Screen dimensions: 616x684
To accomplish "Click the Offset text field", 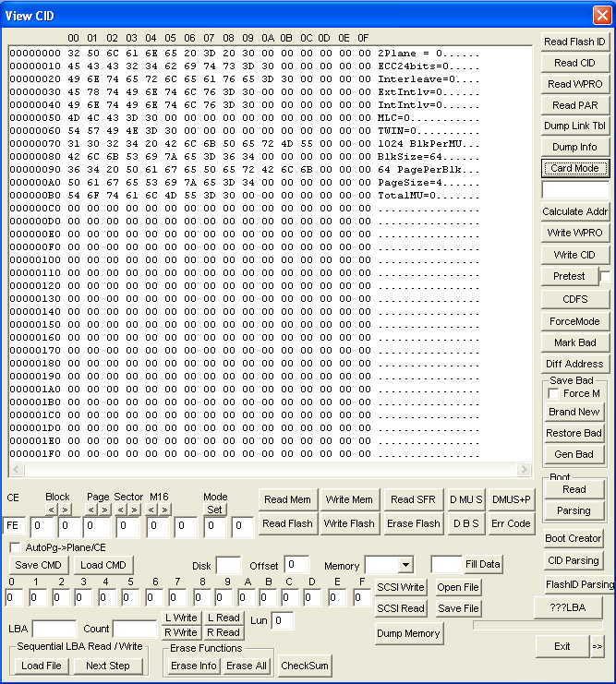I will point(297,565).
